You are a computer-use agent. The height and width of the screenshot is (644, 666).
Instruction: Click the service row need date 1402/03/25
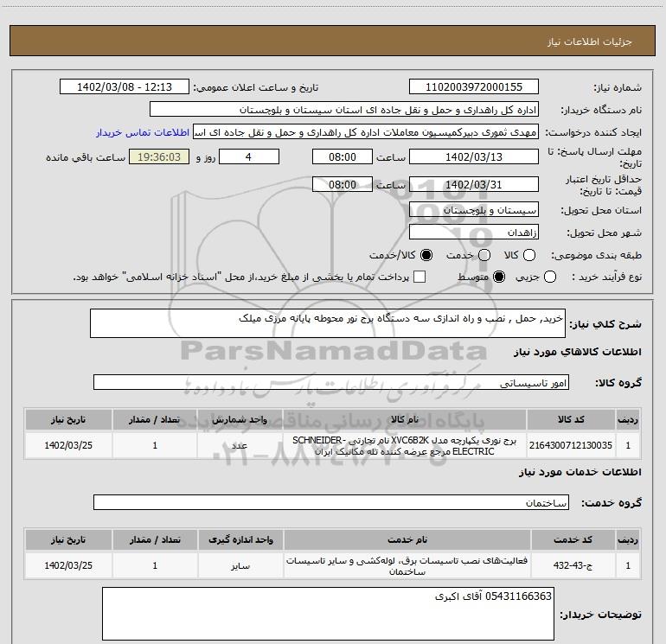click(68, 565)
